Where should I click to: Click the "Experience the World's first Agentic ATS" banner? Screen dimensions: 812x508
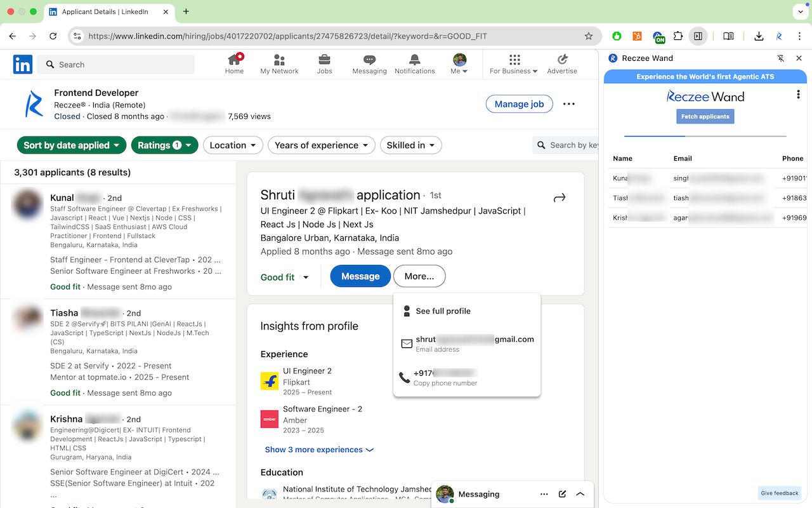point(705,77)
